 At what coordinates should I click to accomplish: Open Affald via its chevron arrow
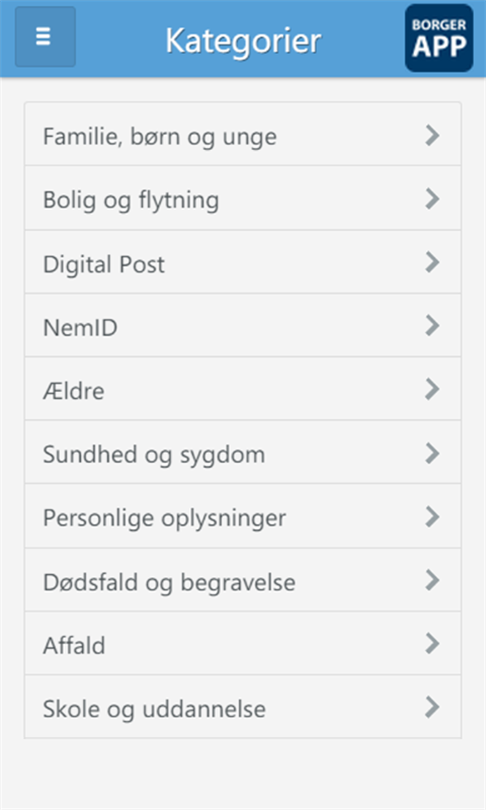[432, 644]
